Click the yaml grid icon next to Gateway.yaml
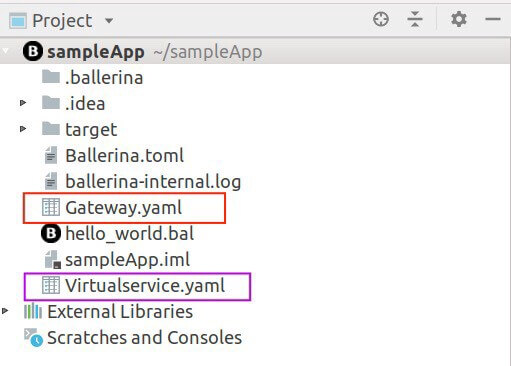511x366 pixels. tap(51, 207)
